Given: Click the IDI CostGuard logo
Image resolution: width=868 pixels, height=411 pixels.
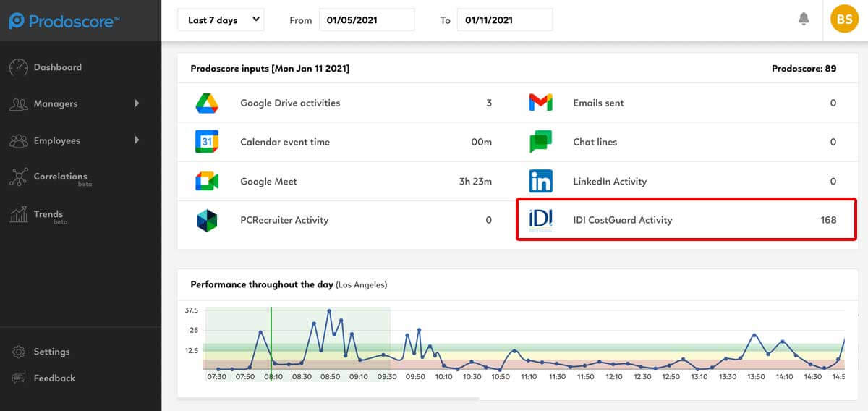Looking at the screenshot, I should [540, 219].
